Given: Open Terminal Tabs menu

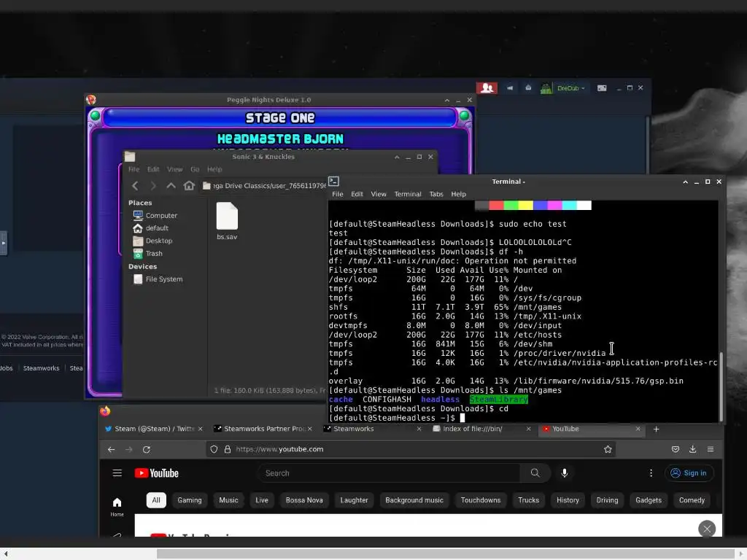Looking at the screenshot, I should pos(436,194).
